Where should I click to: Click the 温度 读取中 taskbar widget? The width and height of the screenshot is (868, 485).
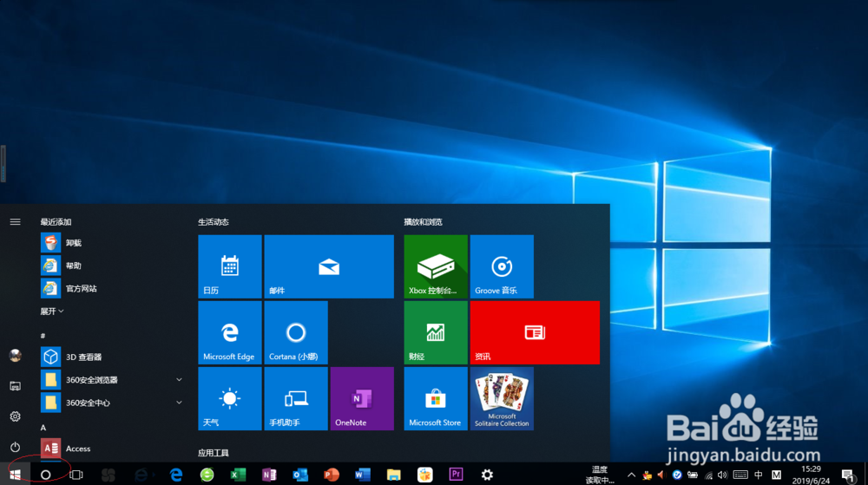(600, 475)
